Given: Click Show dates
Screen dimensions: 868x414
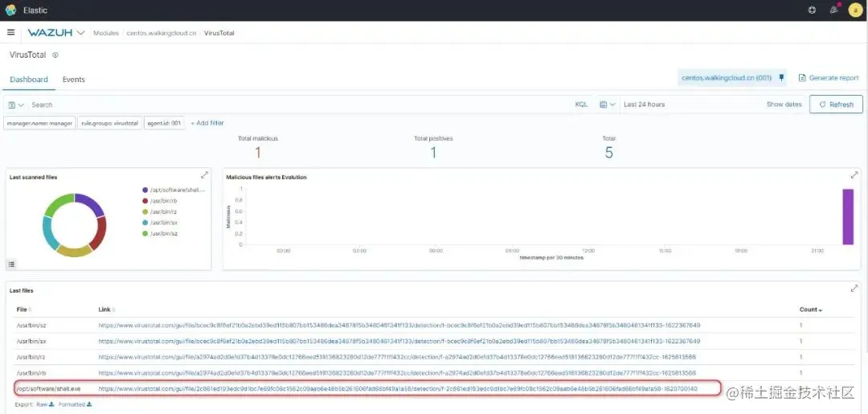Looking at the screenshot, I should tap(784, 104).
